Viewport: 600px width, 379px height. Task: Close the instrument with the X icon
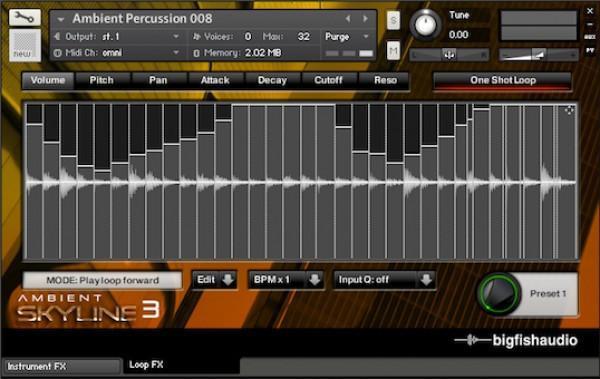coord(590,11)
